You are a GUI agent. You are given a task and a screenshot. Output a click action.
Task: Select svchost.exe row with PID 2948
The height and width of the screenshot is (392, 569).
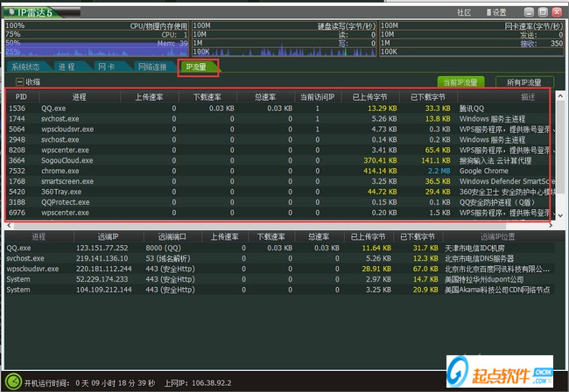click(x=278, y=140)
